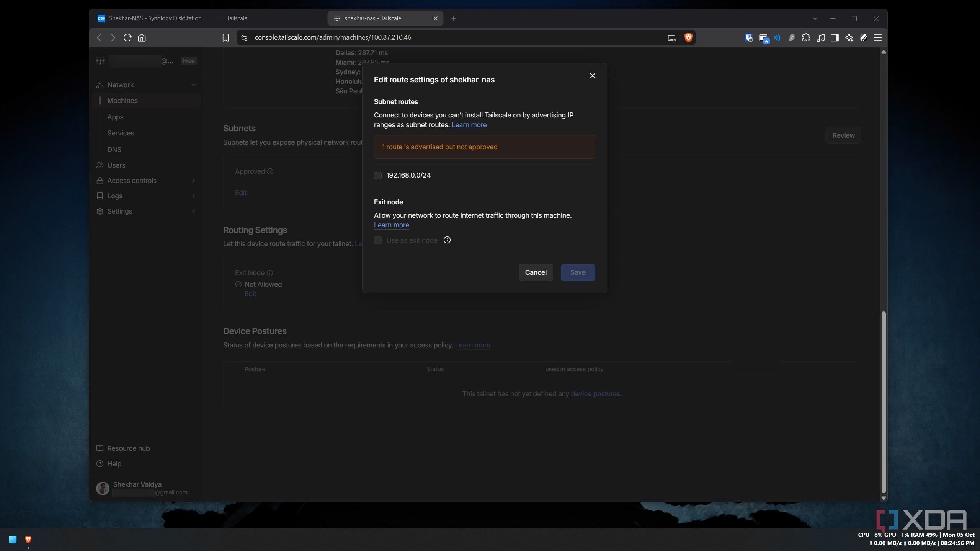The height and width of the screenshot is (551, 980).
Task: Open the DNS sidebar page
Action: [x=114, y=150]
